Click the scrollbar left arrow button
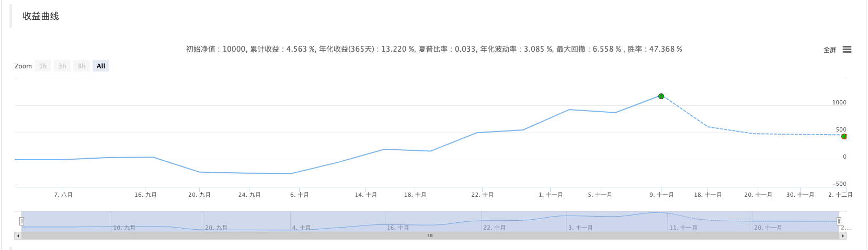Image resolution: width=868 pixels, height=250 pixels. (x=18, y=236)
